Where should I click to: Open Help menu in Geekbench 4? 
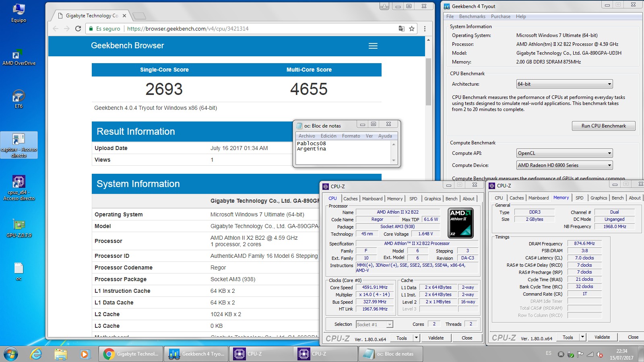521,16
